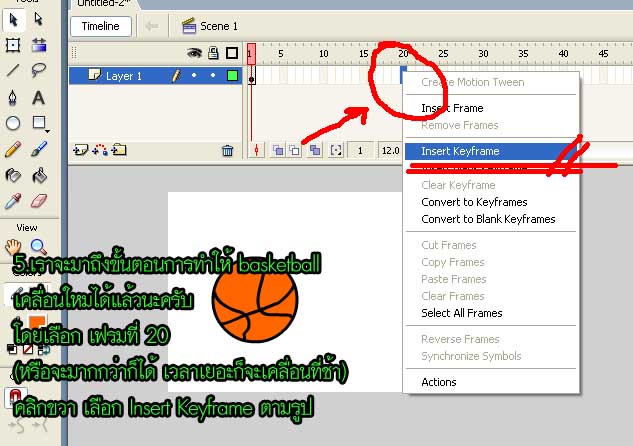Select the Text tool
Screen dimensions: 633x446
(39, 97)
